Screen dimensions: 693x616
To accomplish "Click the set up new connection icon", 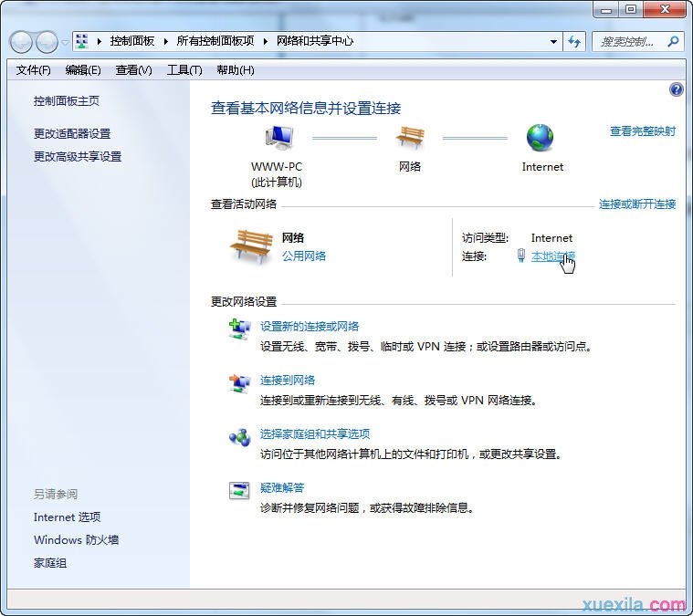I will [239, 329].
